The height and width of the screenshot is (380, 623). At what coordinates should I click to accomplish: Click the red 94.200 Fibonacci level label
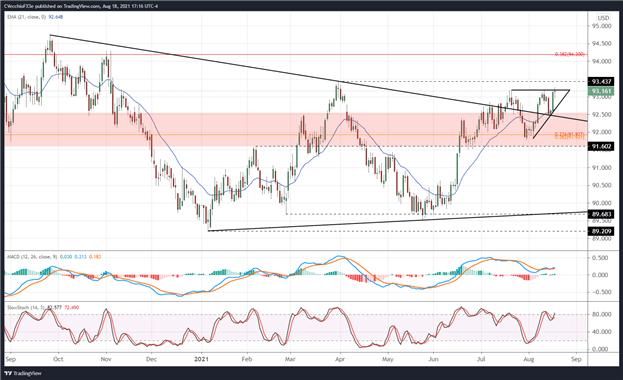[570, 54]
